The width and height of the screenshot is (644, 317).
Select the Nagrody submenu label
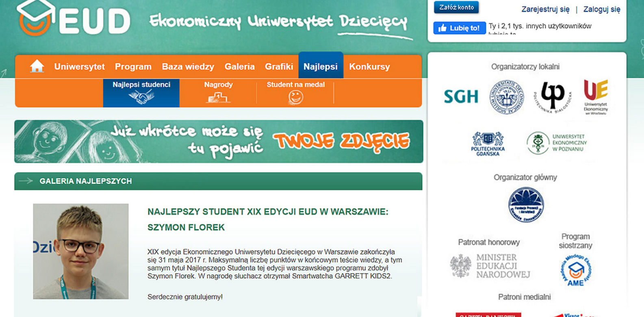pos(219,85)
